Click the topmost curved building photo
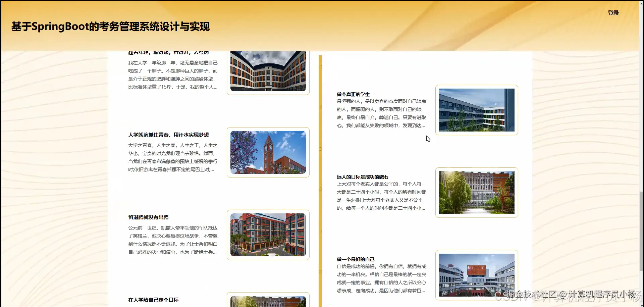 (267, 71)
